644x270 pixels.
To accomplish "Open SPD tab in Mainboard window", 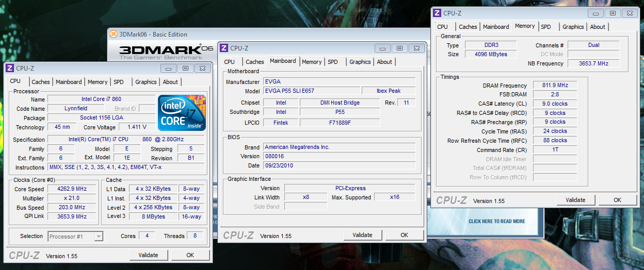I will [x=333, y=62].
